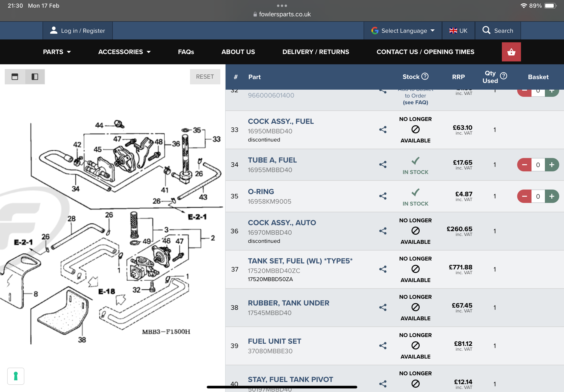Click the share icon for O-RING row

pyautogui.click(x=383, y=196)
